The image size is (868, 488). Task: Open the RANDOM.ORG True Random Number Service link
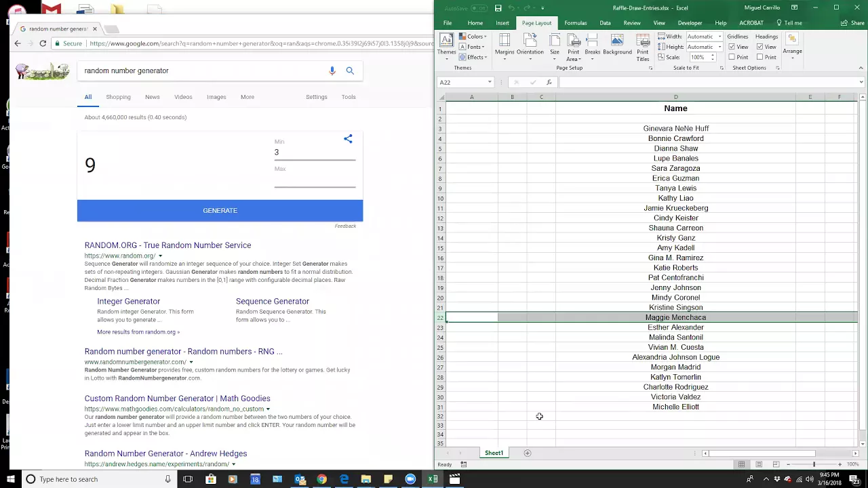[x=167, y=245]
